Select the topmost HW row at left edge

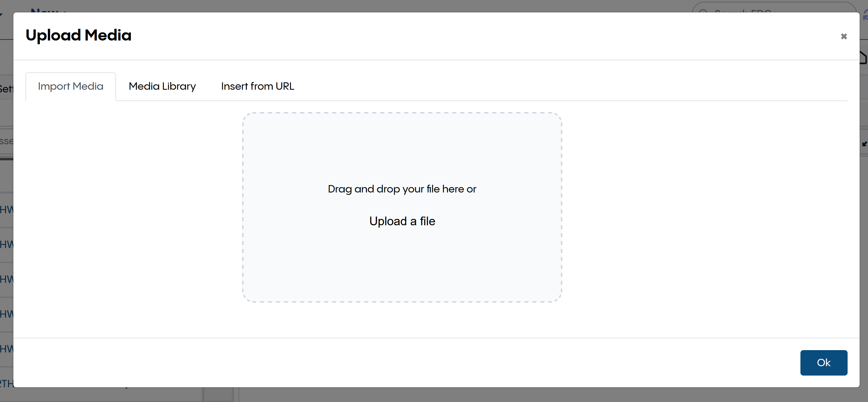[x=6, y=210]
